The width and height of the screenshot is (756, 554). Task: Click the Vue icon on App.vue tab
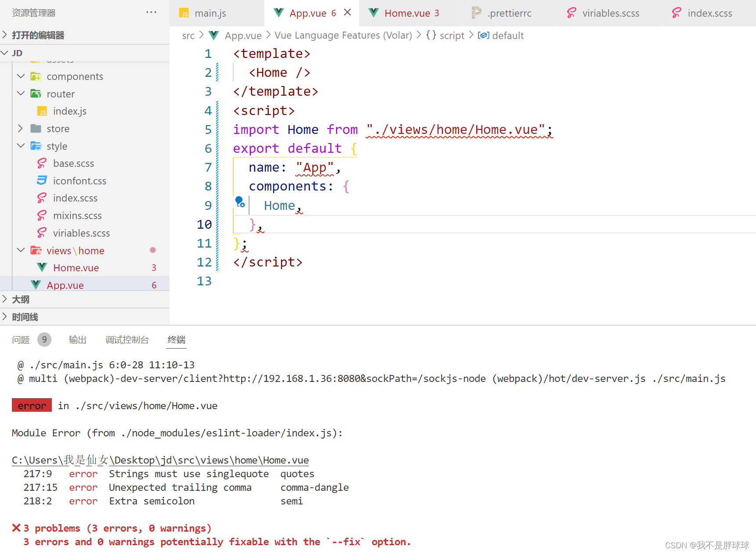(279, 13)
